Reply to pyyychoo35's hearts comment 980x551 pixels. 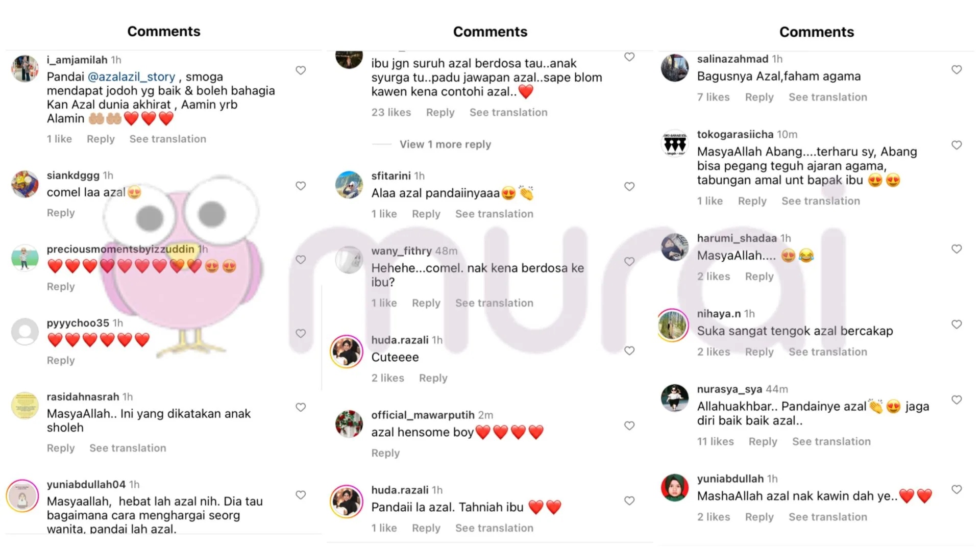61,360
